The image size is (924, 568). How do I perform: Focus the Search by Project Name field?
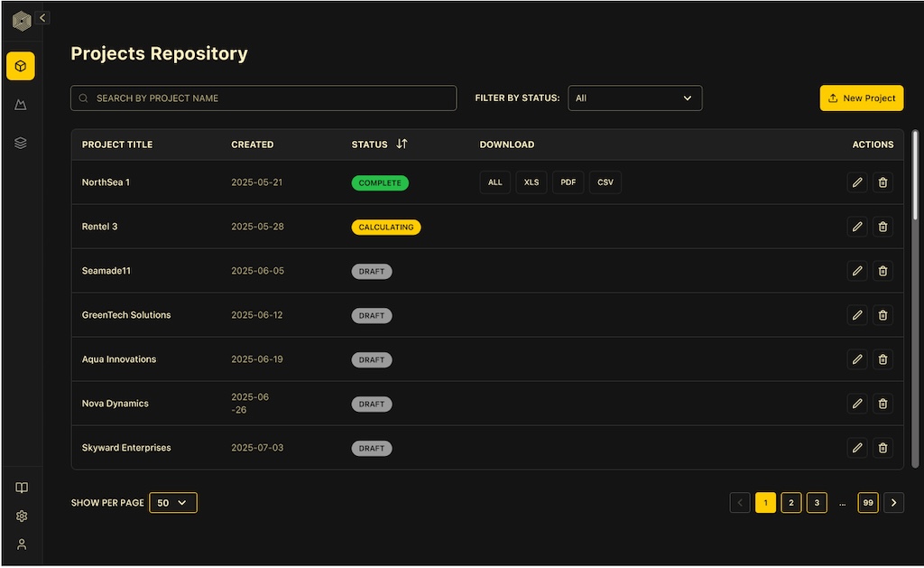(263, 98)
